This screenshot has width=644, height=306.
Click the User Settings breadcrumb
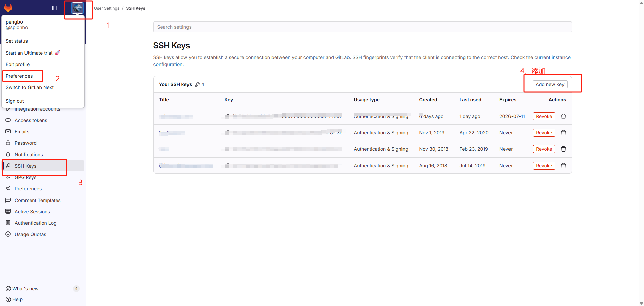tap(106, 8)
